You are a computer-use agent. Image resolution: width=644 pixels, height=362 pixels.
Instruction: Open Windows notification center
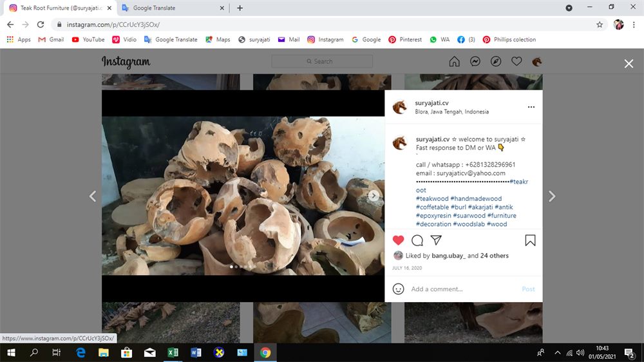click(630, 352)
